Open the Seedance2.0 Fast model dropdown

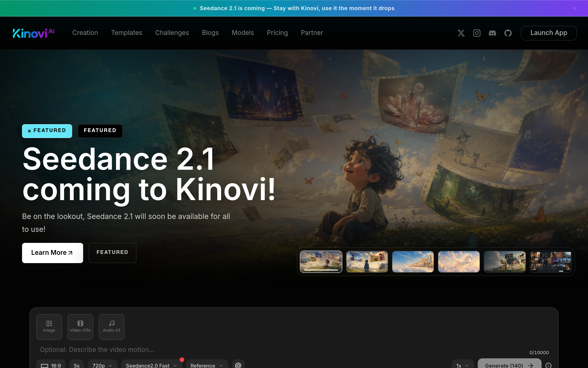(x=152, y=365)
